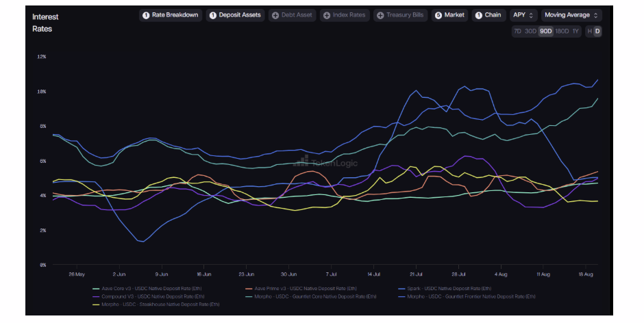The image size is (644, 323).
Task: Select the 30D time range
Action: click(530, 31)
